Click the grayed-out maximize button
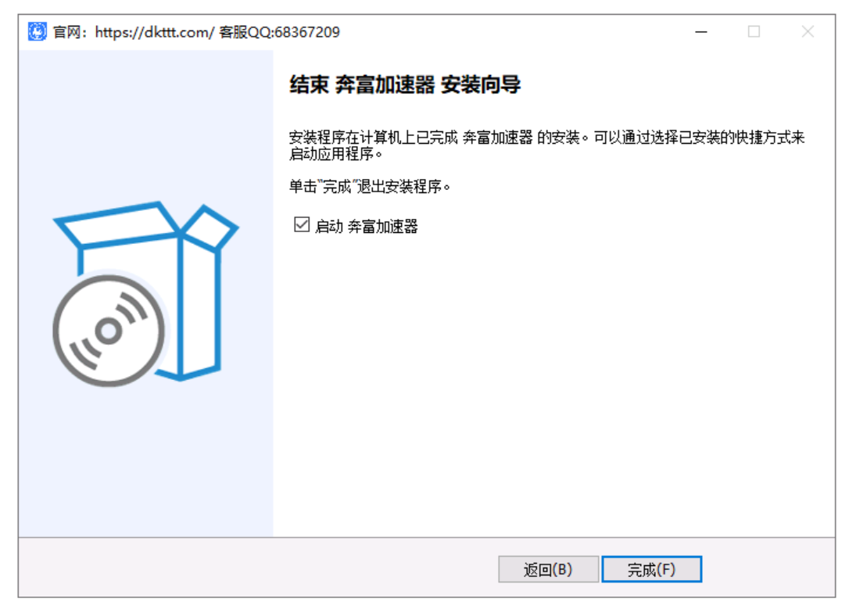 tap(754, 32)
